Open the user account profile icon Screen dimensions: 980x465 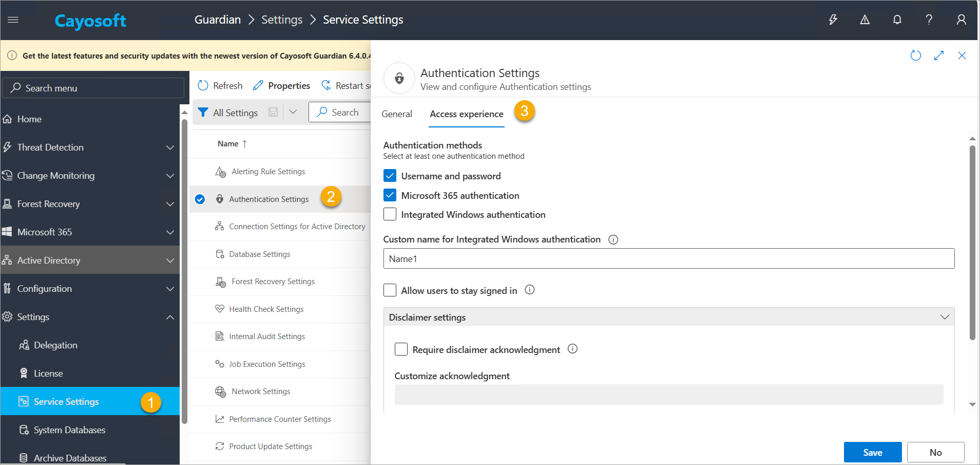[961, 20]
